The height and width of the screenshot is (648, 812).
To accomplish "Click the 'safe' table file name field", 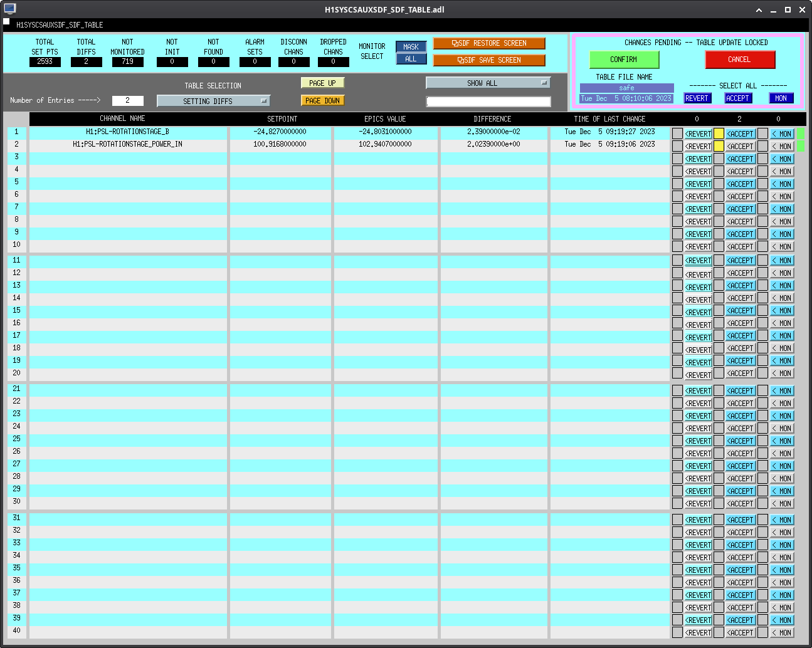I will (x=626, y=88).
